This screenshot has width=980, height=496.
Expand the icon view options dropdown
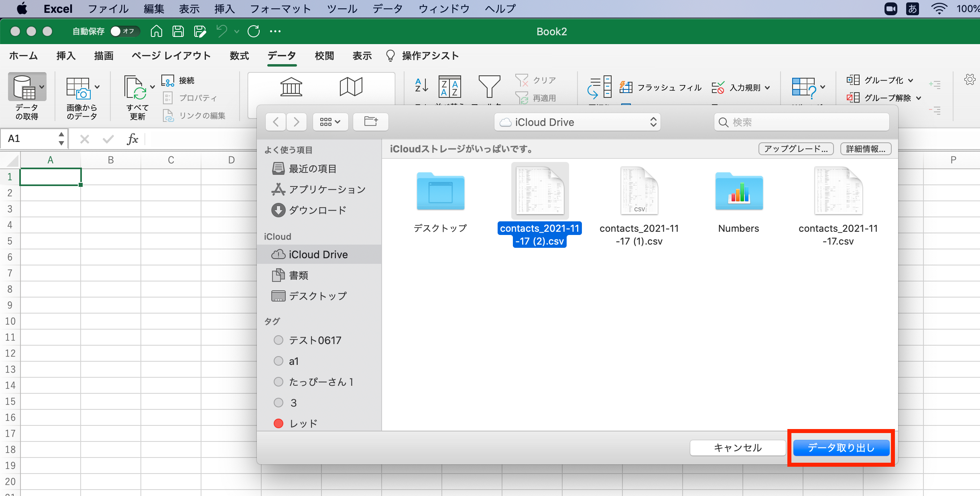click(330, 122)
